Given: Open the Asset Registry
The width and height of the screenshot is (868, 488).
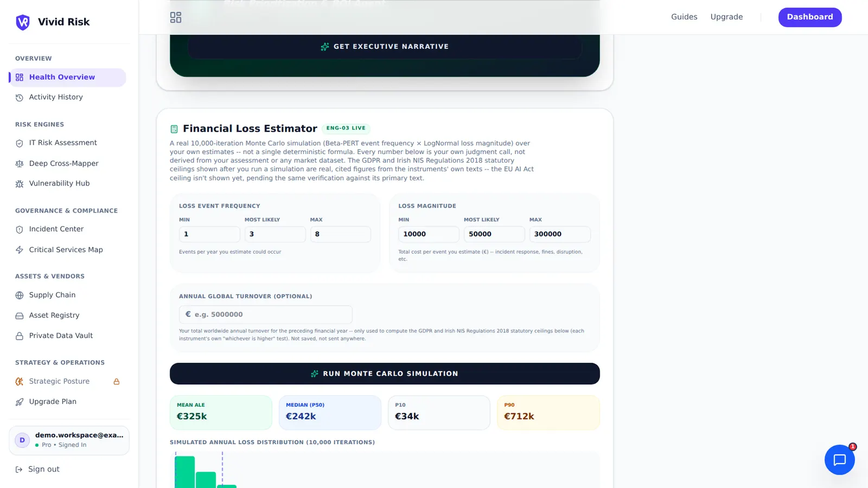Looking at the screenshot, I should click(68, 316).
